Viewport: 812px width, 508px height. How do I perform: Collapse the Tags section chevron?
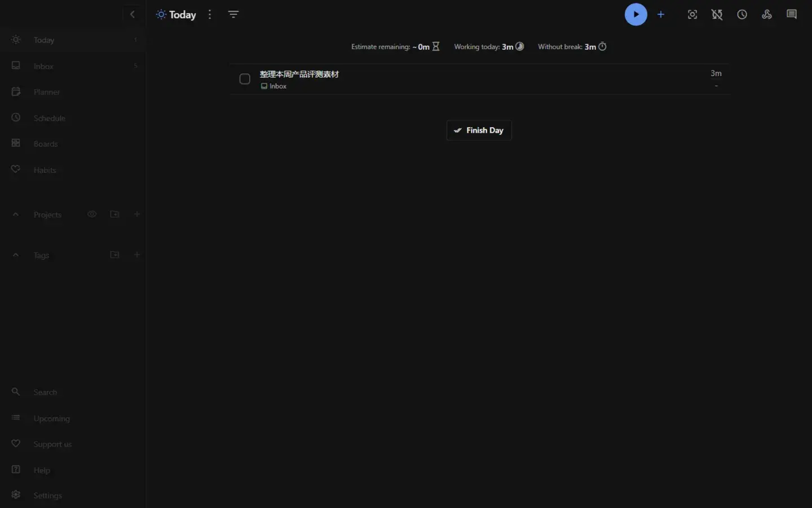click(16, 255)
